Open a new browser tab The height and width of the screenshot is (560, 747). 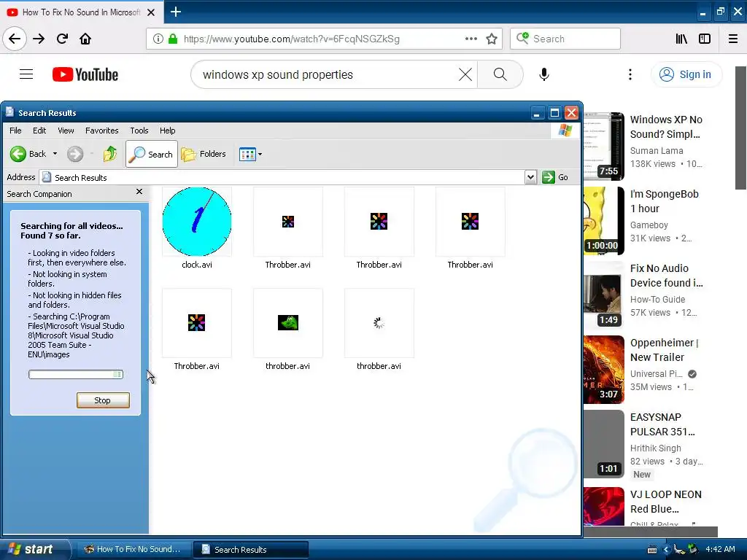pyautogui.click(x=175, y=12)
